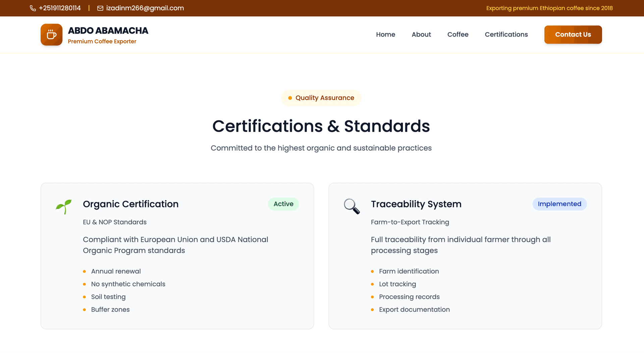This screenshot has width=644, height=353.
Task: Click 'No synthetic chemicals' list item
Action: pyautogui.click(x=128, y=284)
